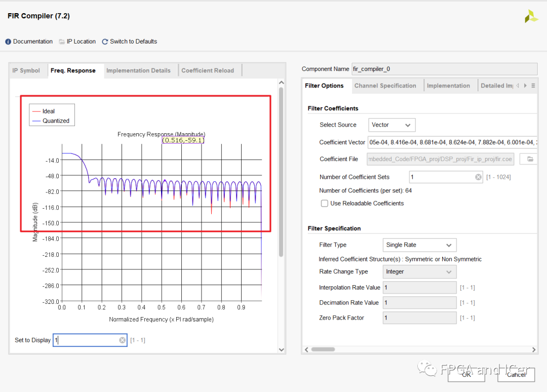Clear the Number of Coefficient Sets field
Viewport: 547px width, 392px height.
(478, 177)
